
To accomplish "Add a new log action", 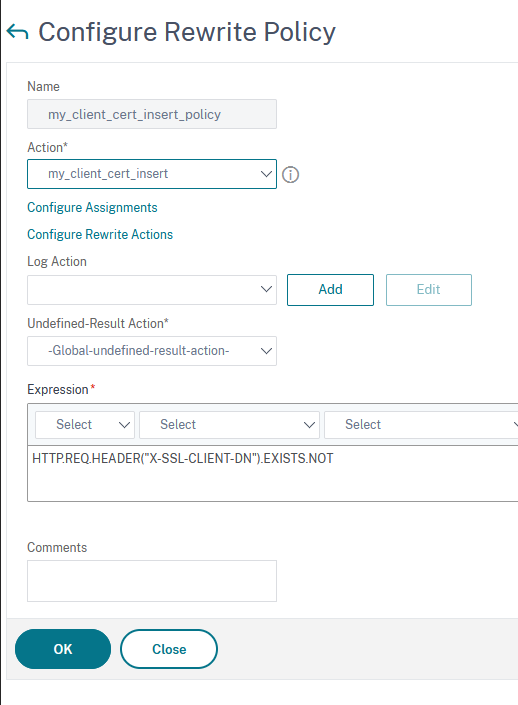I will [330, 290].
